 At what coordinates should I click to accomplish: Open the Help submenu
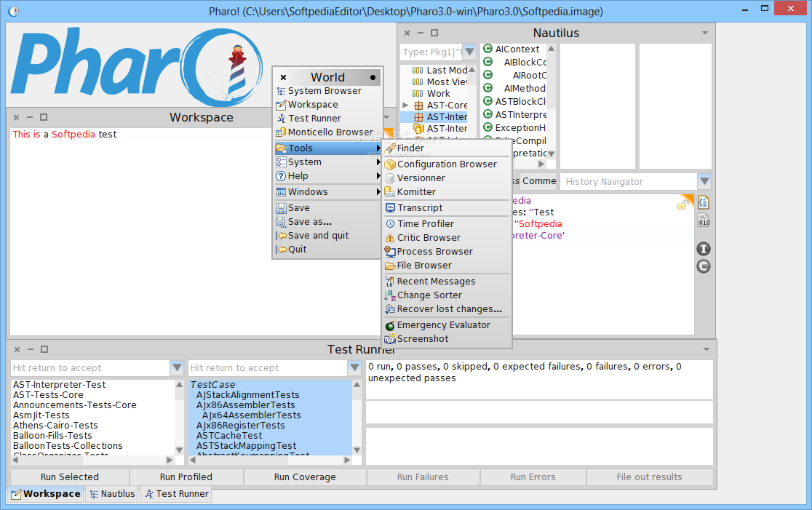[328, 176]
